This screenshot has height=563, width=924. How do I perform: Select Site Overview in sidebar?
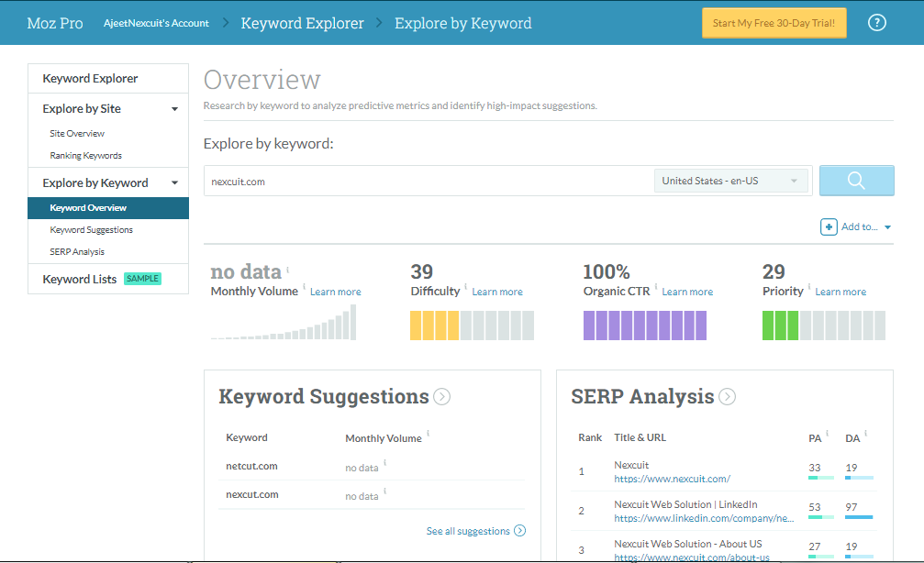tap(77, 134)
